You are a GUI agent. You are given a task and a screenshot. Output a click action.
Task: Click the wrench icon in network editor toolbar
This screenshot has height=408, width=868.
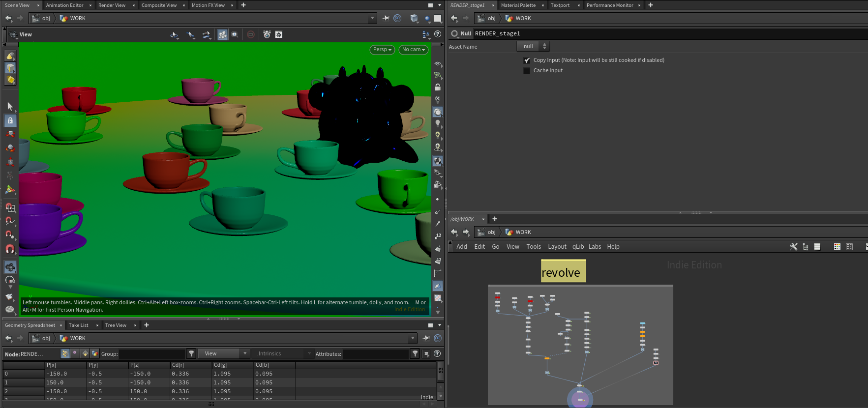point(793,247)
